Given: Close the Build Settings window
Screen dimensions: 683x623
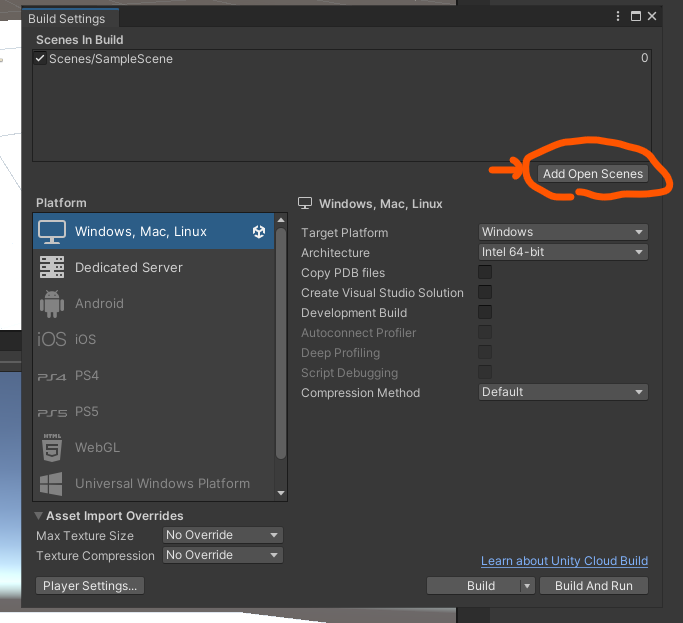Looking at the screenshot, I should (652, 16).
